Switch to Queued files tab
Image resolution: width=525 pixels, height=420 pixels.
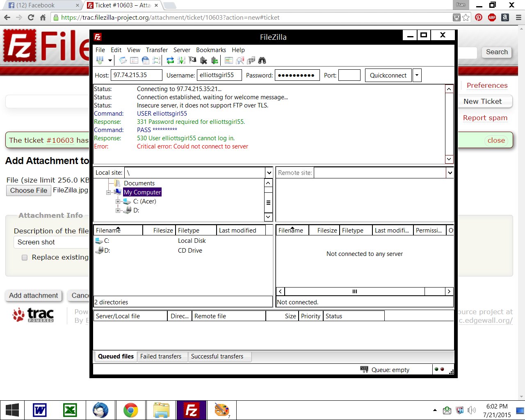pyautogui.click(x=116, y=356)
